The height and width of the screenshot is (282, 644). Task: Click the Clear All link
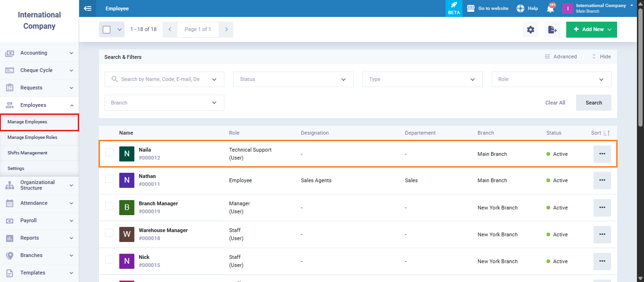(x=555, y=103)
